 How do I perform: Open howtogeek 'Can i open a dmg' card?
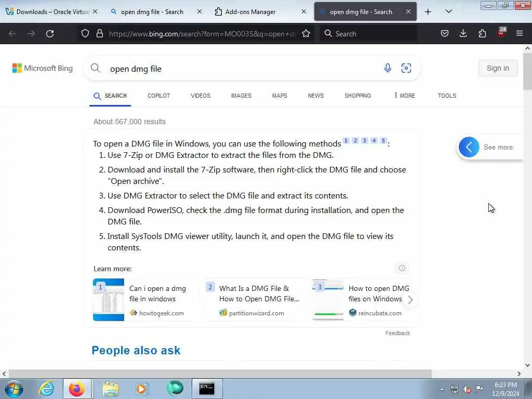(x=145, y=300)
